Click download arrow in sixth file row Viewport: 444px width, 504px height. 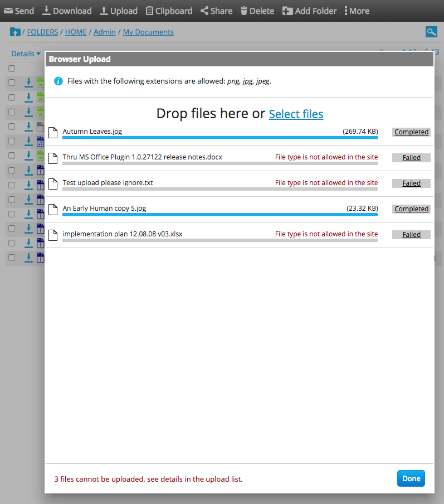(28, 156)
